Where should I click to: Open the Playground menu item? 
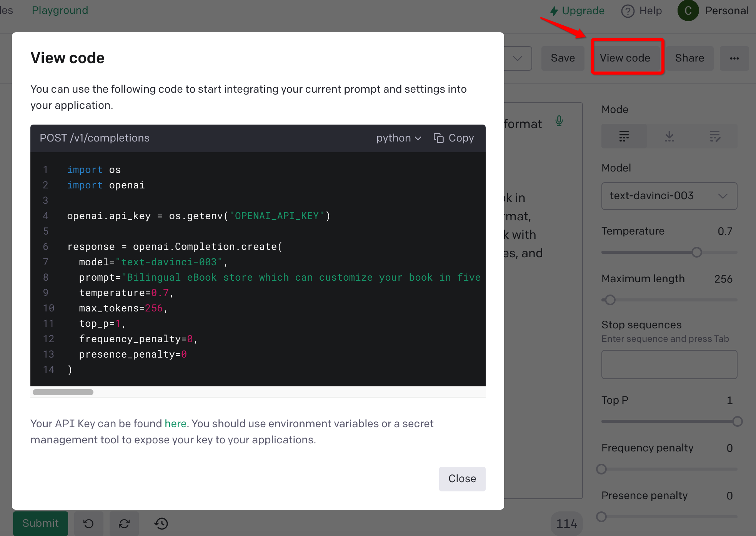pos(60,10)
